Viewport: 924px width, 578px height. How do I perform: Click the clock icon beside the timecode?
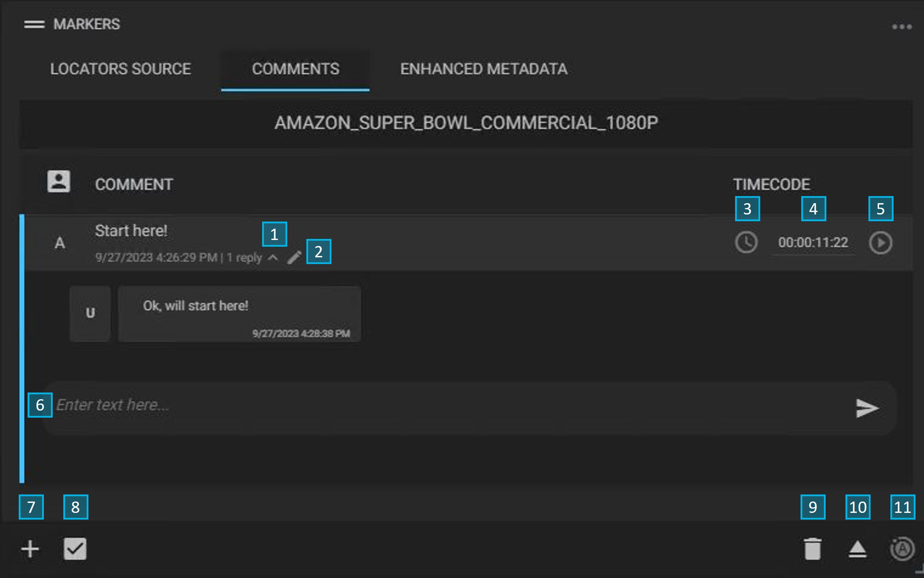click(x=746, y=242)
